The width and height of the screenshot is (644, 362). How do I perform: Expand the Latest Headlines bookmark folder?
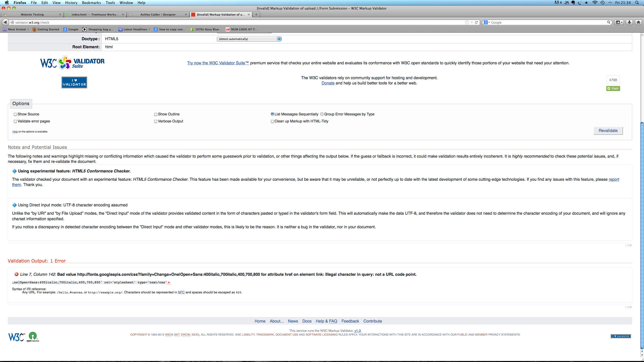pos(135,29)
